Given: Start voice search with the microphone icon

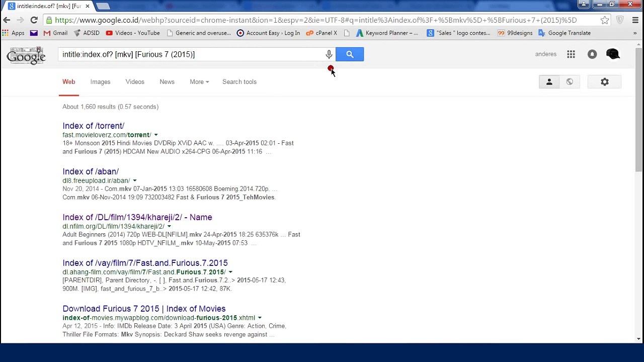Looking at the screenshot, I should 329,54.
